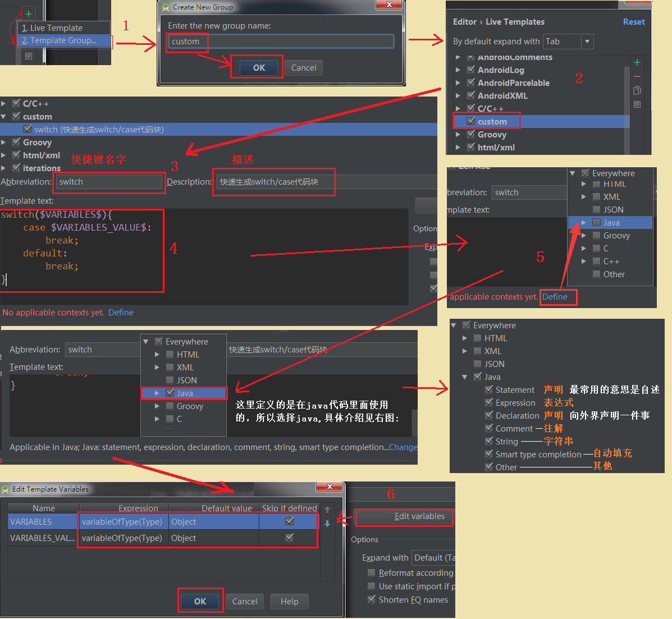This screenshot has height=619, width=672.
Task: Click green add button beside the AndroidLog template list
Action: (x=637, y=62)
